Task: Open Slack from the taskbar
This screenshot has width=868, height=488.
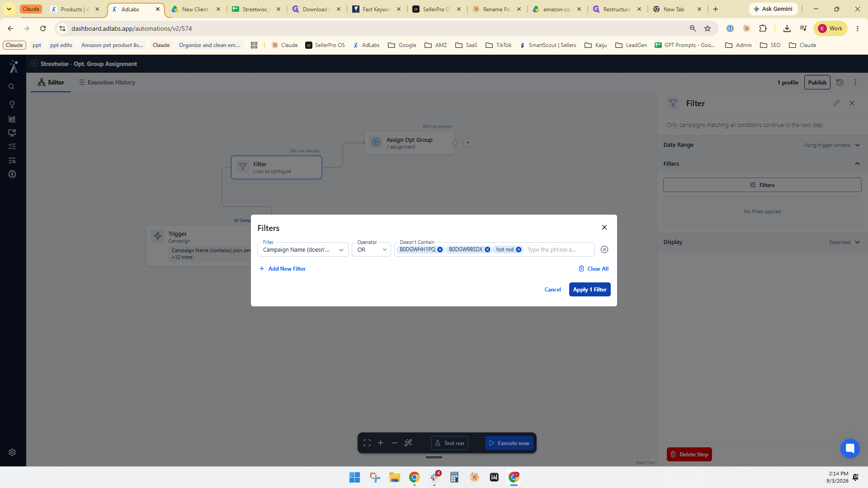Action: [x=435, y=477]
